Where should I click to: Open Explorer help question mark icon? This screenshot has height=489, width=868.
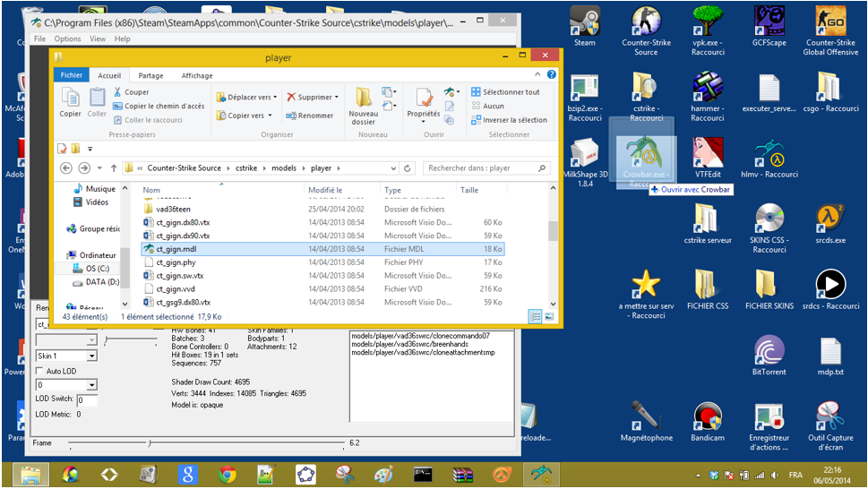tap(552, 74)
